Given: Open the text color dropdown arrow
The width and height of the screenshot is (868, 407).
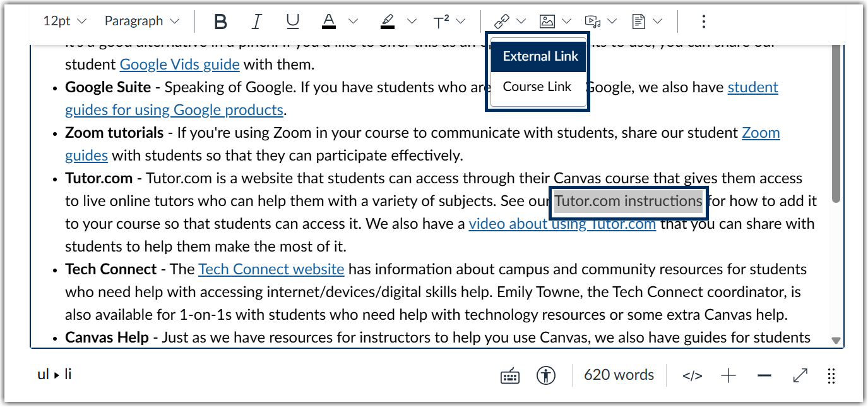Looking at the screenshot, I should pyautogui.click(x=353, y=21).
